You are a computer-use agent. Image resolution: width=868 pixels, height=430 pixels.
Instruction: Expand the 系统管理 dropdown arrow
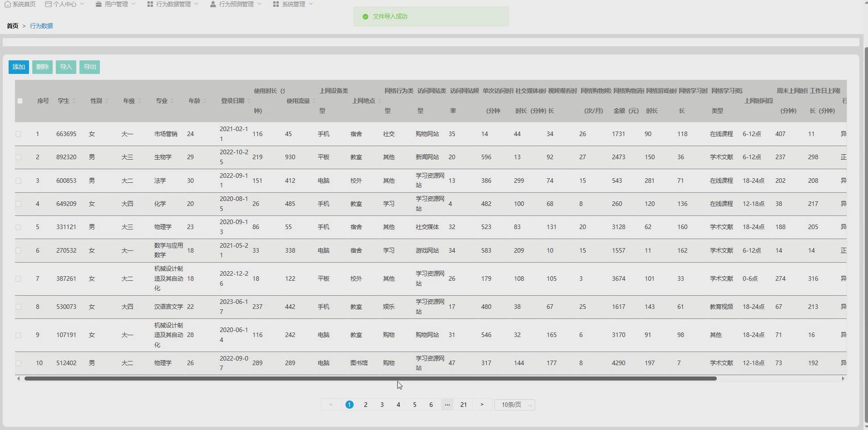(311, 4)
